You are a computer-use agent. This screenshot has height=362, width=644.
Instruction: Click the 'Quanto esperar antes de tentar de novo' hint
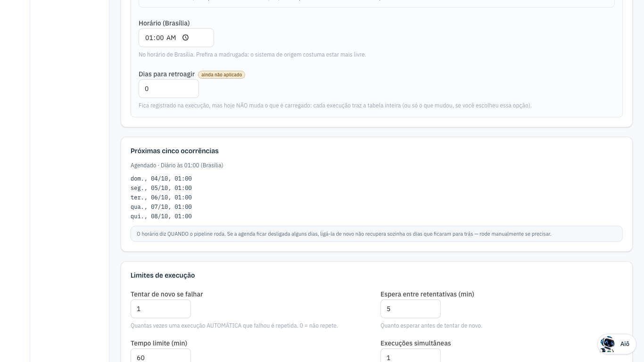(x=431, y=326)
